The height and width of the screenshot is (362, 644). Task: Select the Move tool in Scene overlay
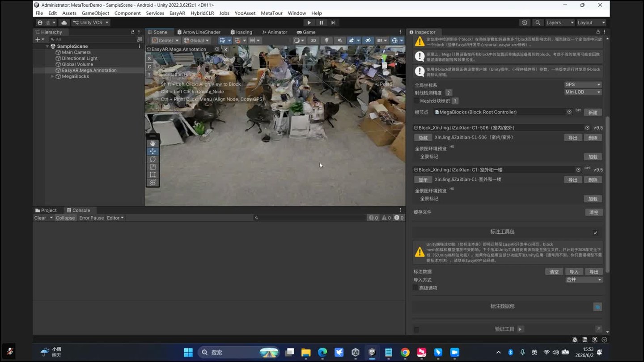coord(153,151)
